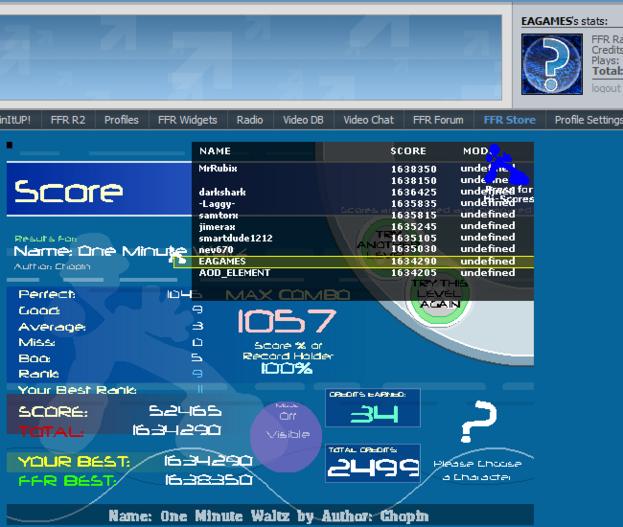Viewport: 623px width, 527px height.
Task: Open the FFR Widgets page
Action: pyautogui.click(x=187, y=120)
